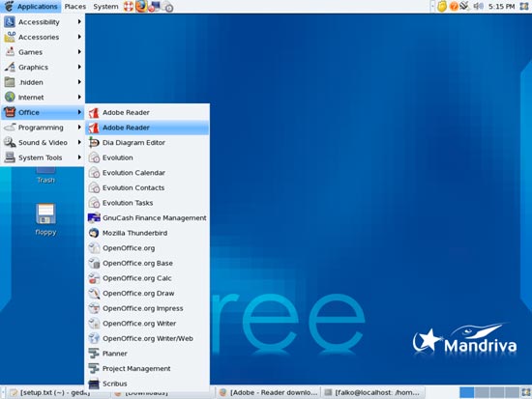Click the non-highlighted first Adobe Reader entry
This screenshot has width=532, height=399.
[x=147, y=112]
